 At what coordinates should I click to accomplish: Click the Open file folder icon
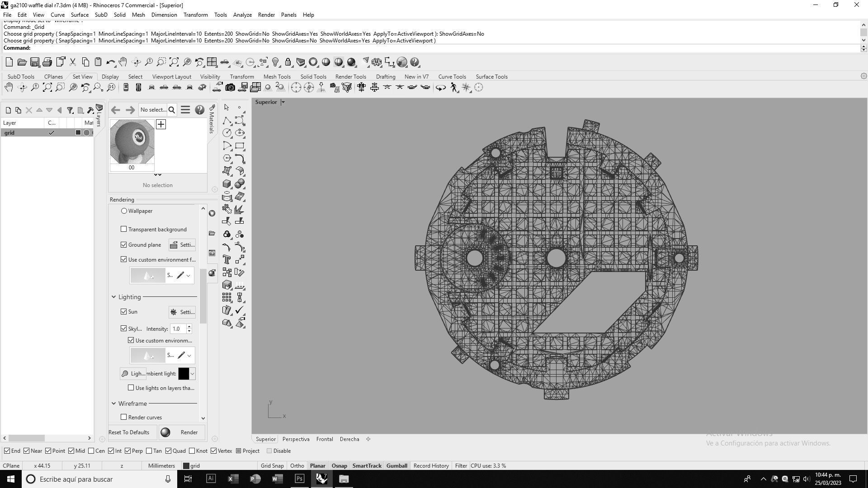click(22, 62)
